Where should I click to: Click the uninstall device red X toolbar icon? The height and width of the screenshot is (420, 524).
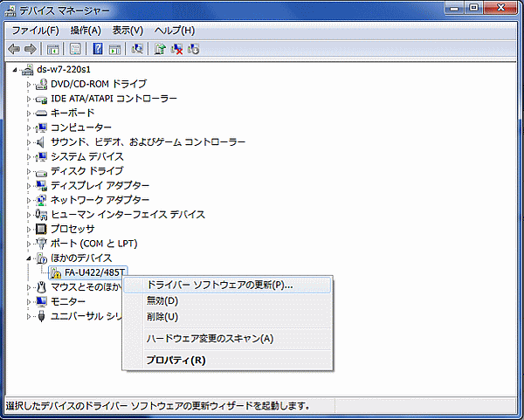point(176,49)
